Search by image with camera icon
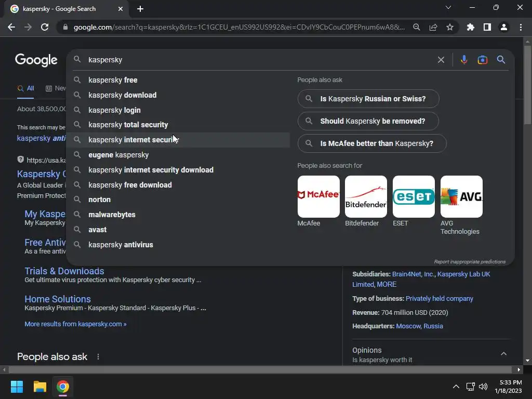Viewport: 532px width, 399px height. 483,60
